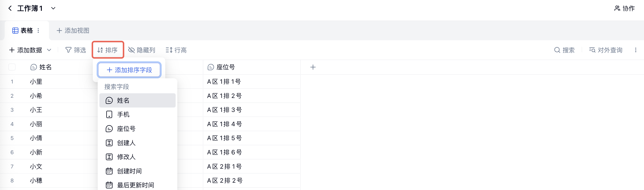This screenshot has height=190, width=644.
Task: Expand the 添加数据 dropdown arrow
Action: click(49, 50)
